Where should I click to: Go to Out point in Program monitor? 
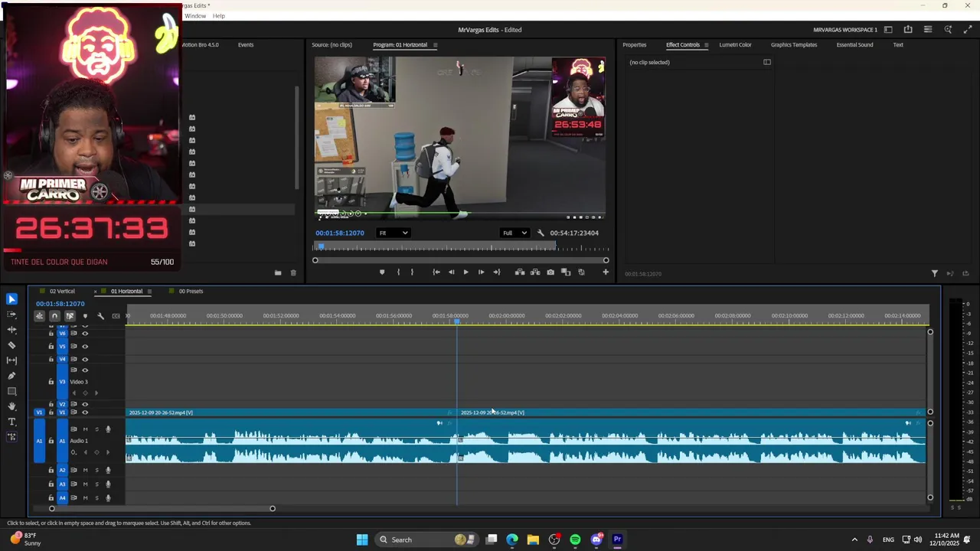(496, 272)
